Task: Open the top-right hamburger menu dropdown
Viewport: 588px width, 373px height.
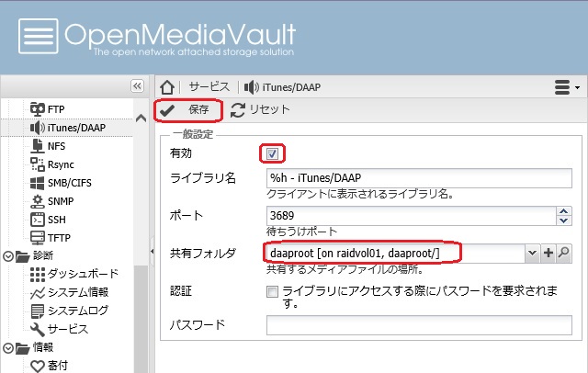Action: (x=567, y=87)
